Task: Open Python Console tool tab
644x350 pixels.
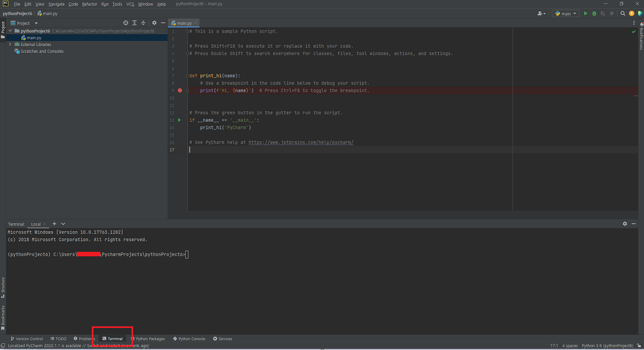Action: [189, 339]
